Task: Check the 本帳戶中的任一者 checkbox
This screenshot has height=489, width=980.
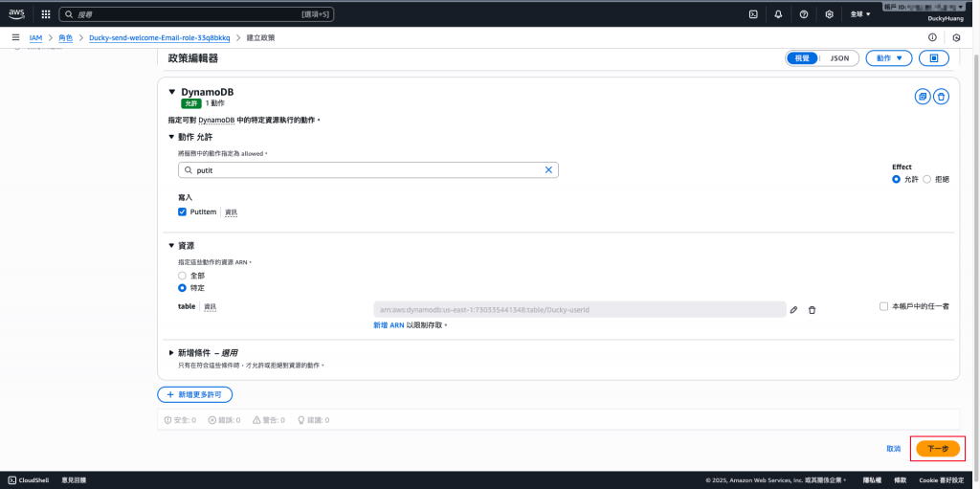Action: [x=883, y=306]
